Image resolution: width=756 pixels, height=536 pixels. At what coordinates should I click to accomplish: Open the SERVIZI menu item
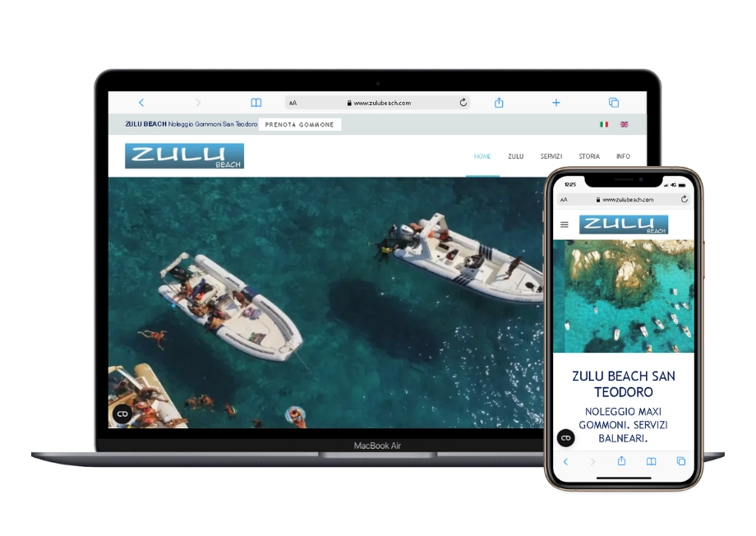click(x=551, y=156)
